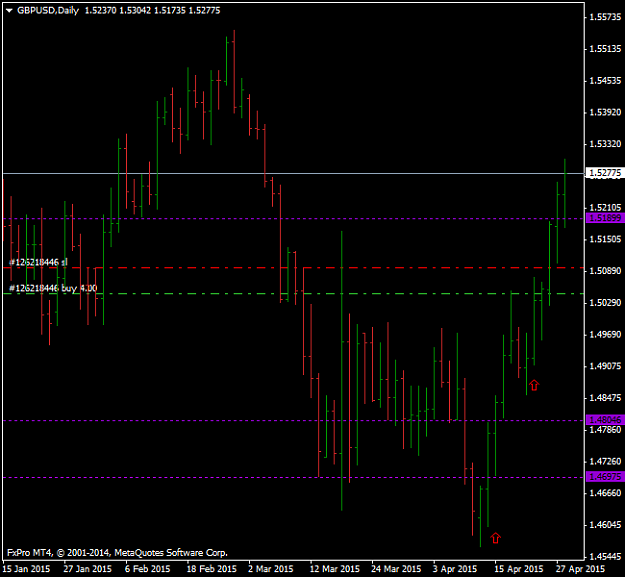Select the #126218446 sl stop-loss label
Image resolution: width=625 pixels, height=577 pixels.
click(38, 262)
